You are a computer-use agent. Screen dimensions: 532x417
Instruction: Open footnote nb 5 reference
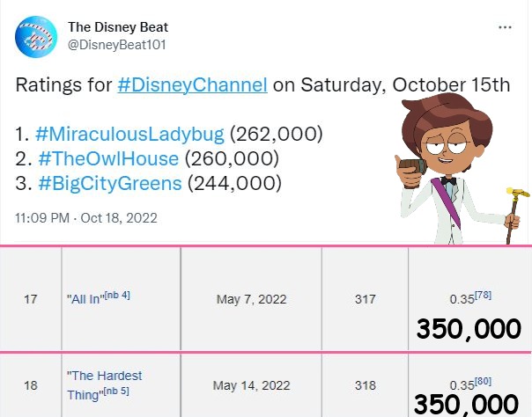pos(115,391)
